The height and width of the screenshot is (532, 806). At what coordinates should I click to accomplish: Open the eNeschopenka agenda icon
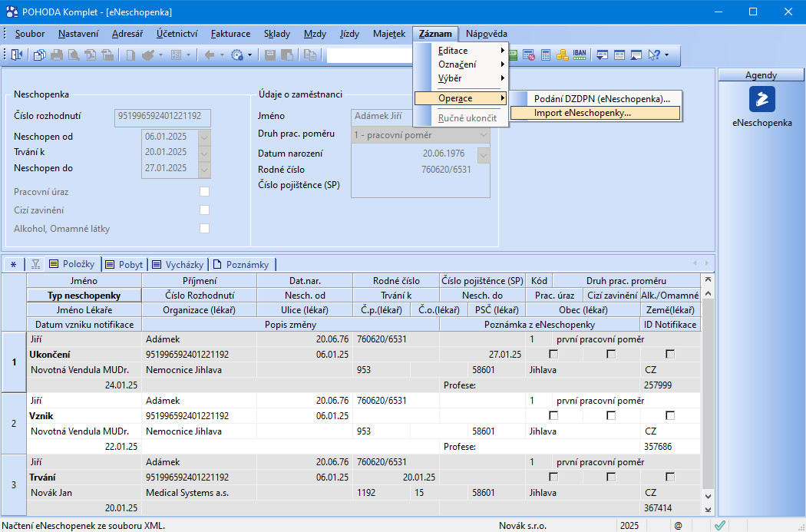tap(761, 100)
